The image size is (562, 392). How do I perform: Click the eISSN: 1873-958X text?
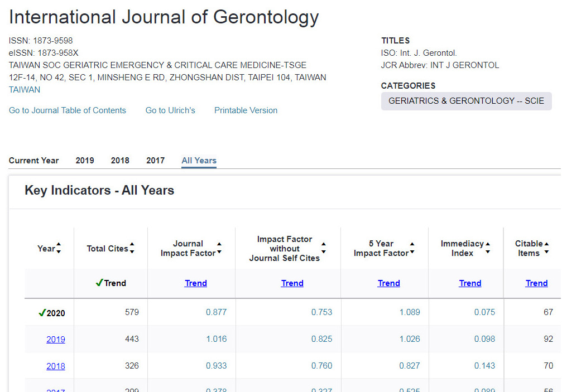[x=44, y=53]
